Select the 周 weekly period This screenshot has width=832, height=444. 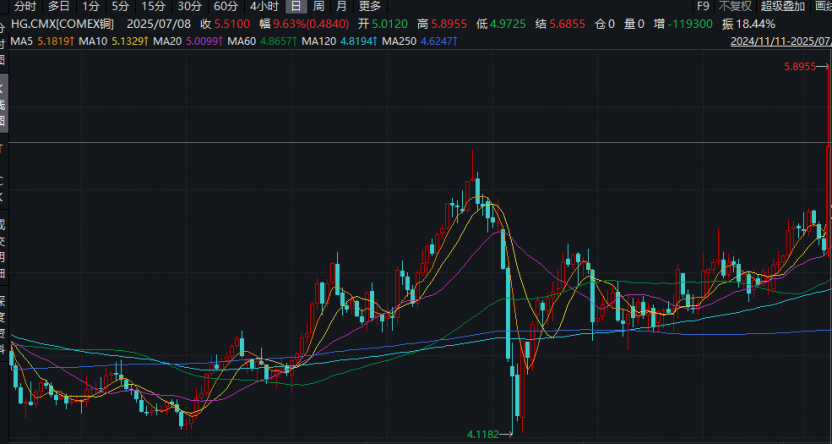318,6
